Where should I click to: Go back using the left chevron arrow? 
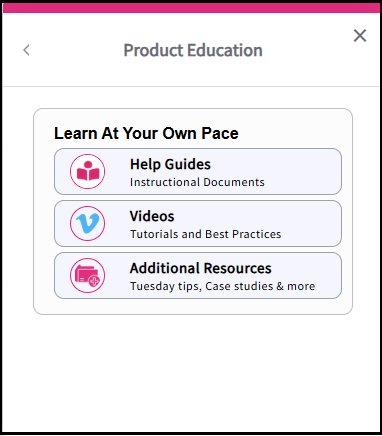(x=26, y=50)
